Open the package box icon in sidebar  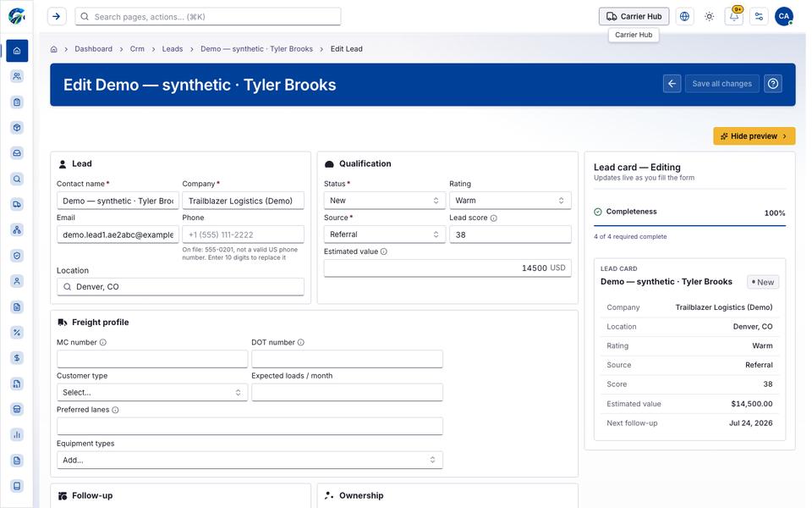(17, 128)
